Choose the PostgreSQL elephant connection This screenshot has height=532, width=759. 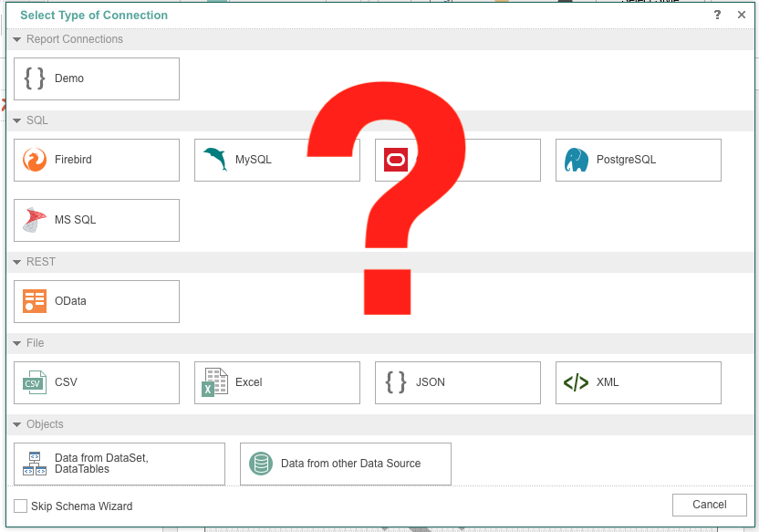[638, 161]
